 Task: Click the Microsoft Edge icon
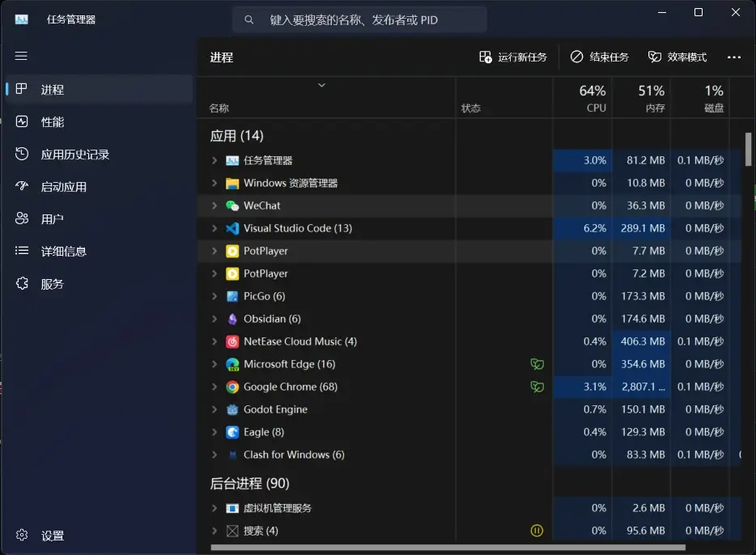tap(232, 364)
